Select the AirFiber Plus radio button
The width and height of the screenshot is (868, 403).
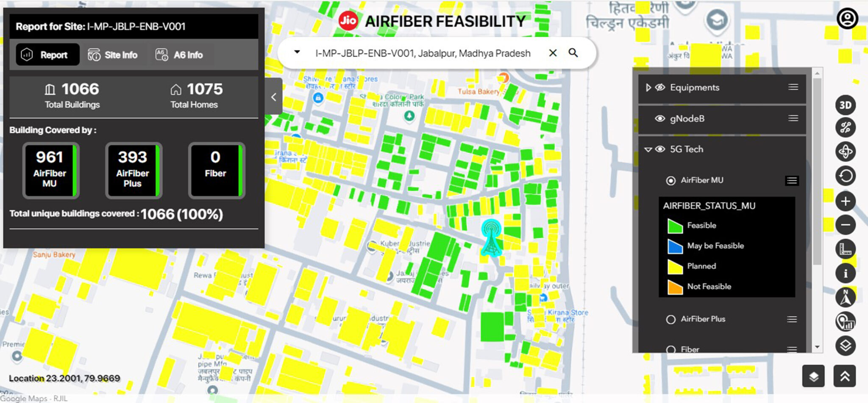(671, 320)
